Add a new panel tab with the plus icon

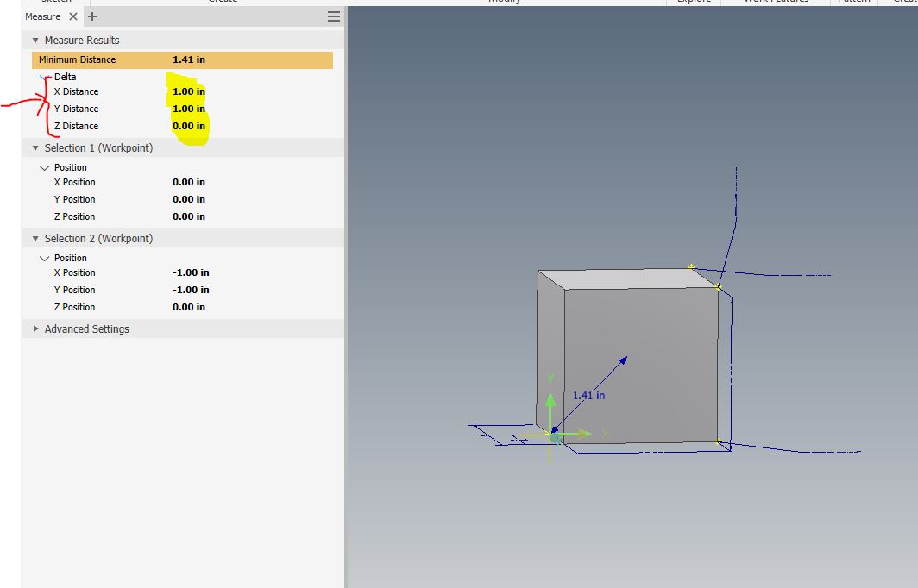click(92, 16)
